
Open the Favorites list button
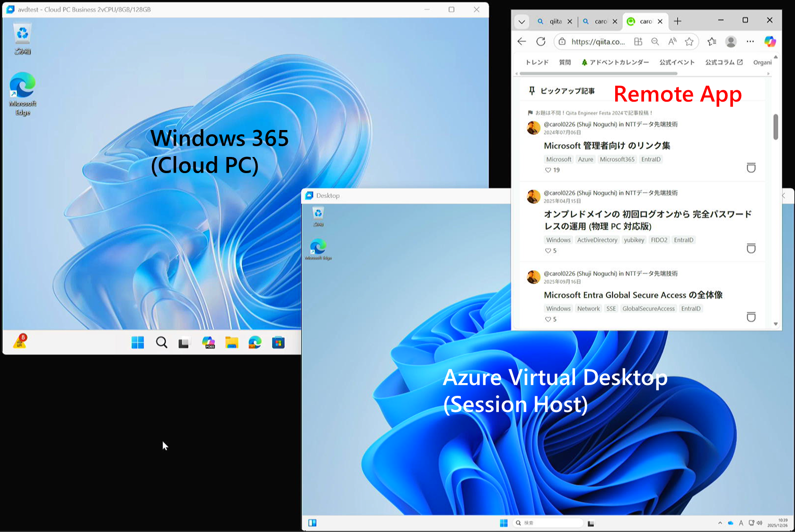click(x=712, y=42)
